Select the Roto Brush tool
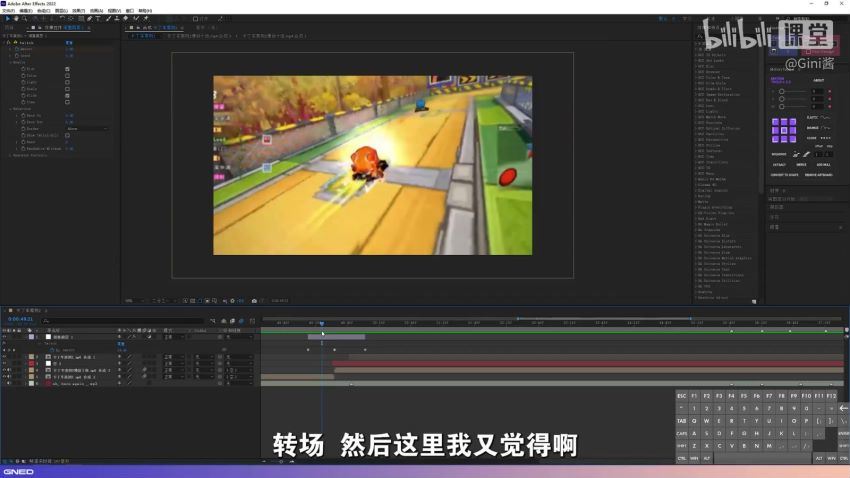The height and width of the screenshot is (478, 850). point(136,18)
